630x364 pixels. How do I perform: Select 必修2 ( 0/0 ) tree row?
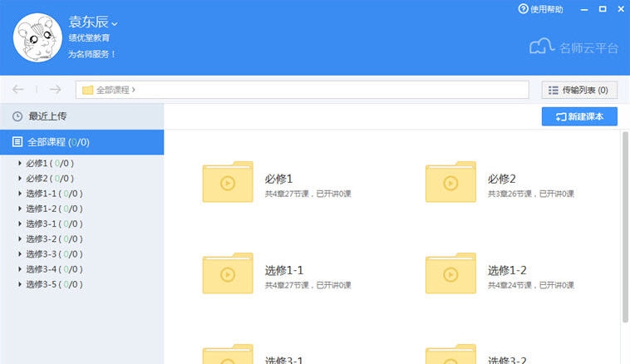50,179
